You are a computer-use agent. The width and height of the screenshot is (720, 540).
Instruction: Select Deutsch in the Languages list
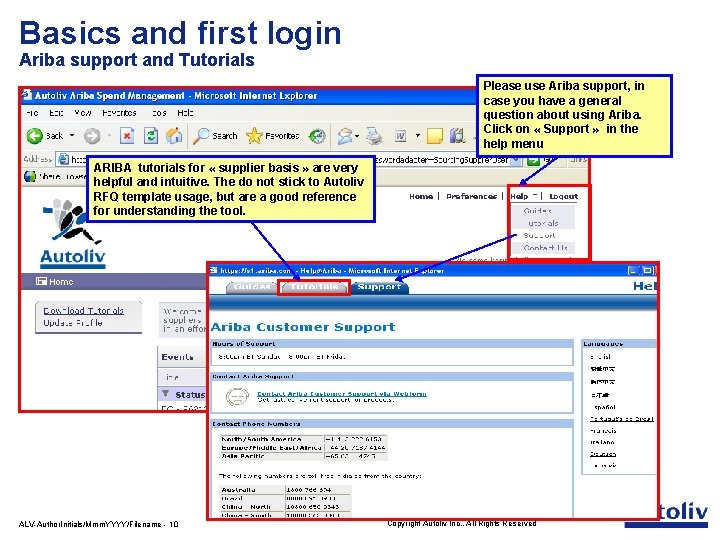tap(603, 454)
